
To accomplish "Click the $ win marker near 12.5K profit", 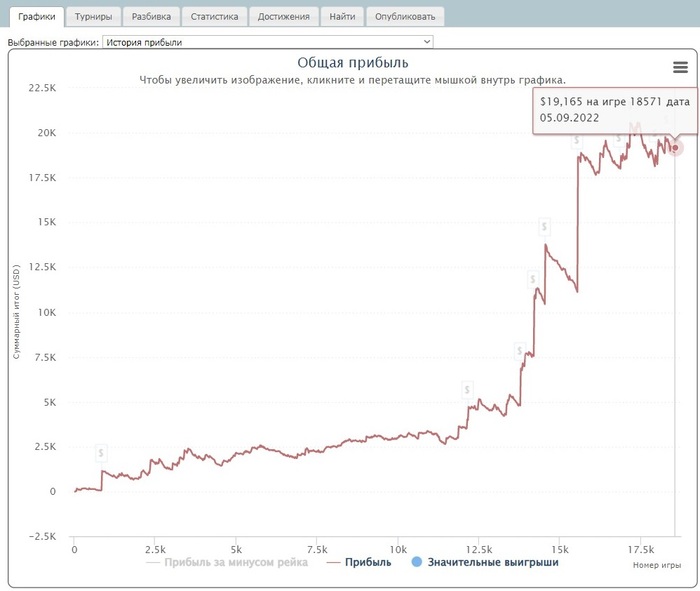I will (x=532, y=279).
